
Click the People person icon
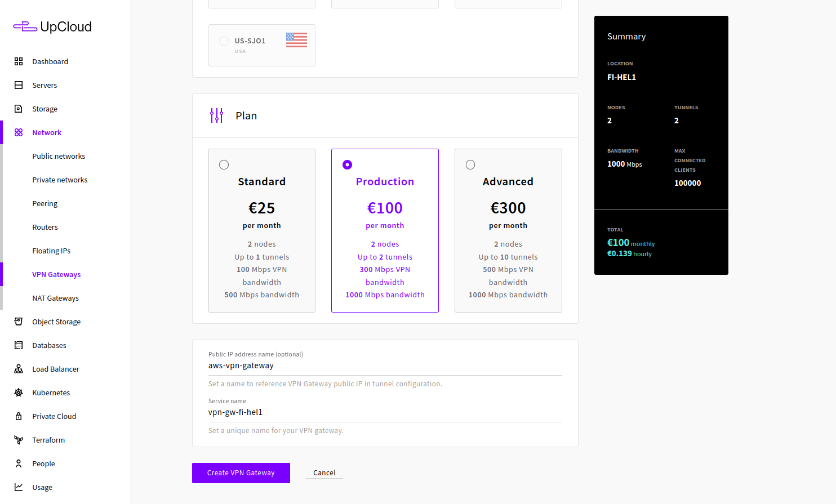[x=19, y=463]
